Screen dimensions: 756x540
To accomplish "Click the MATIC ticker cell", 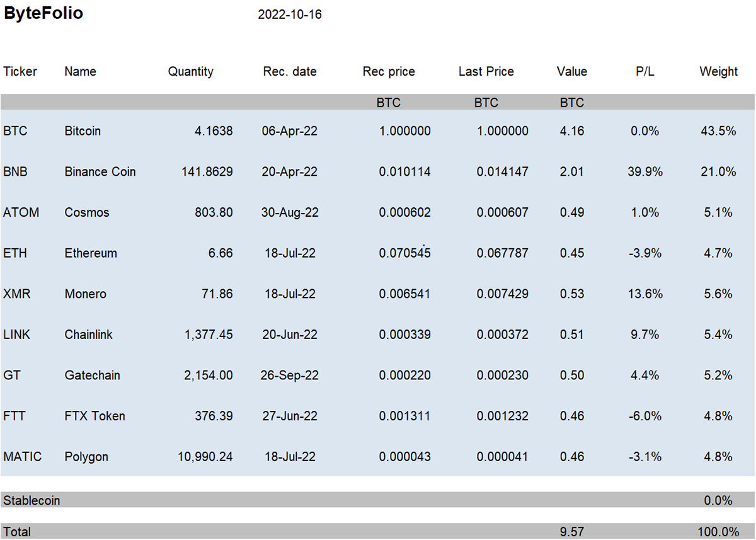I will click(22, 457).
